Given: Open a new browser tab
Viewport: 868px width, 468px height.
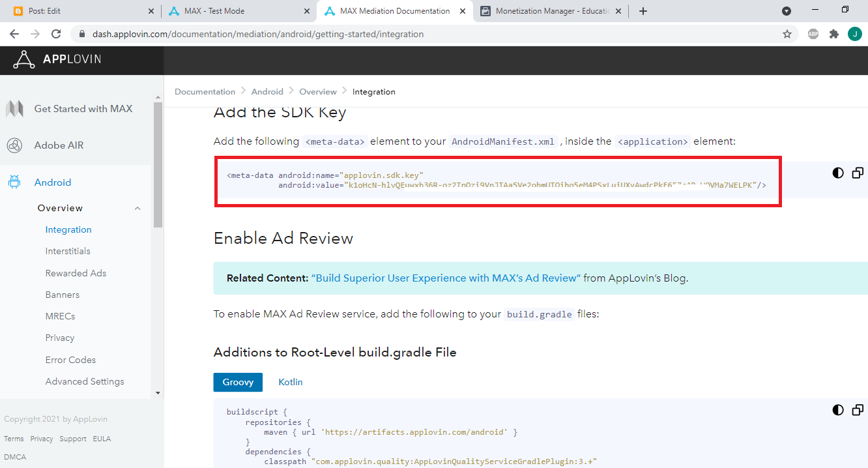Looking at the screenshot, I should pos(643,11).
